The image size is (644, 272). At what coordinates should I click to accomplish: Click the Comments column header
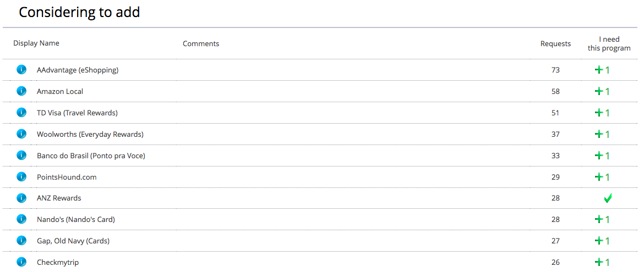click(201, 43)
